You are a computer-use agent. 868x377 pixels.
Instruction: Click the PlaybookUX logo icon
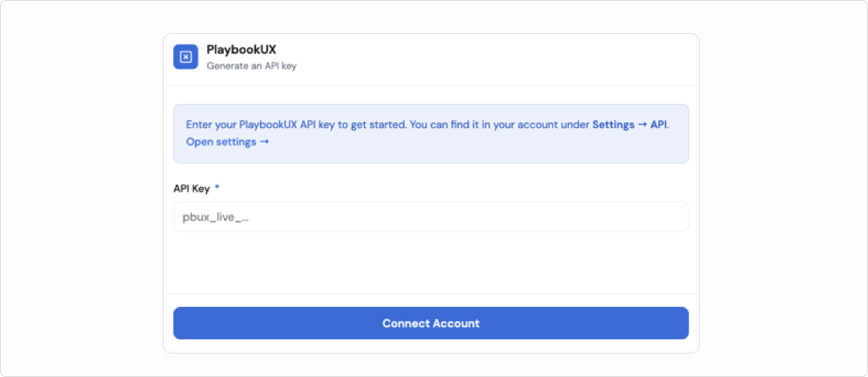pyautogui.click(x=185, y=56)
